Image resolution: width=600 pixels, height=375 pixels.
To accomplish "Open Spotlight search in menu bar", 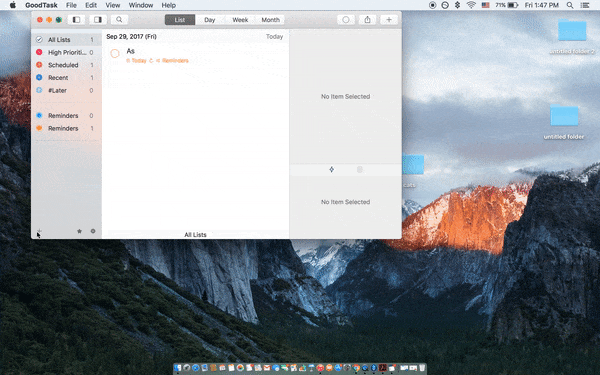I will (x=570, y=5).
